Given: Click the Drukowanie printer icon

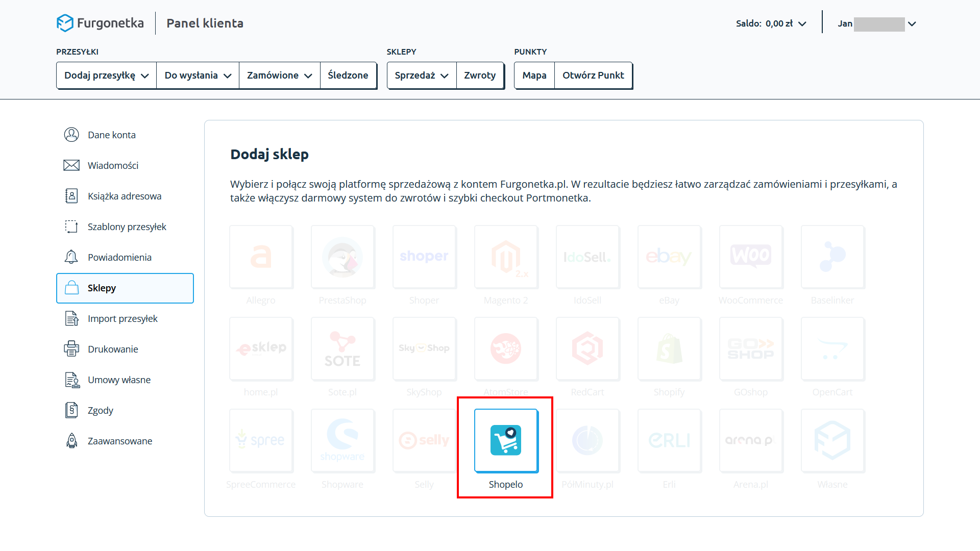Looking at the screenshot, I should (71, 349).
